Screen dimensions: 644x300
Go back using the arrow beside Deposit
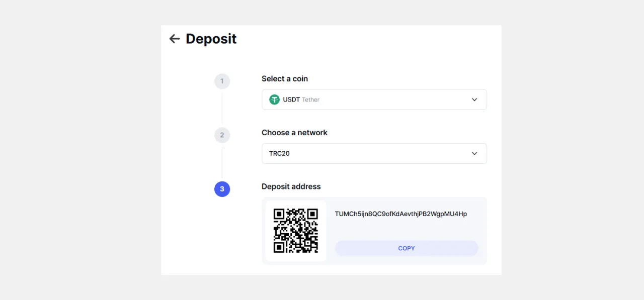[x=175, y=39]
